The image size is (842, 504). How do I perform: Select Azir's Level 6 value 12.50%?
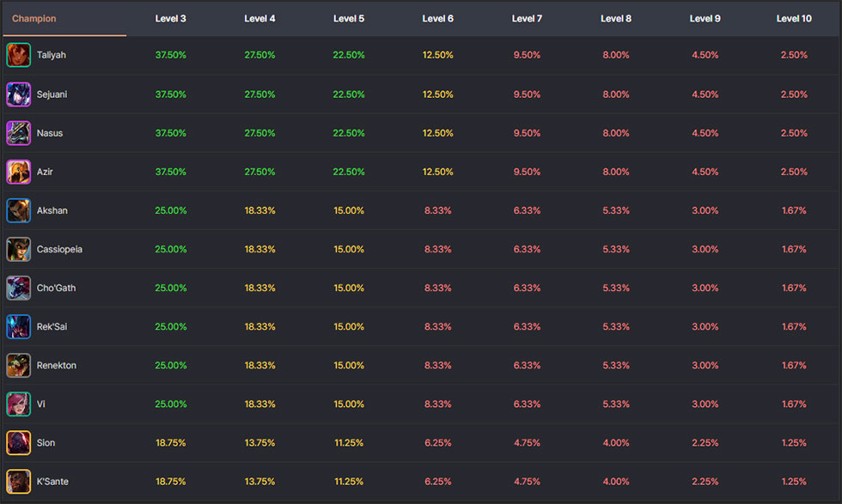(437, 172)
